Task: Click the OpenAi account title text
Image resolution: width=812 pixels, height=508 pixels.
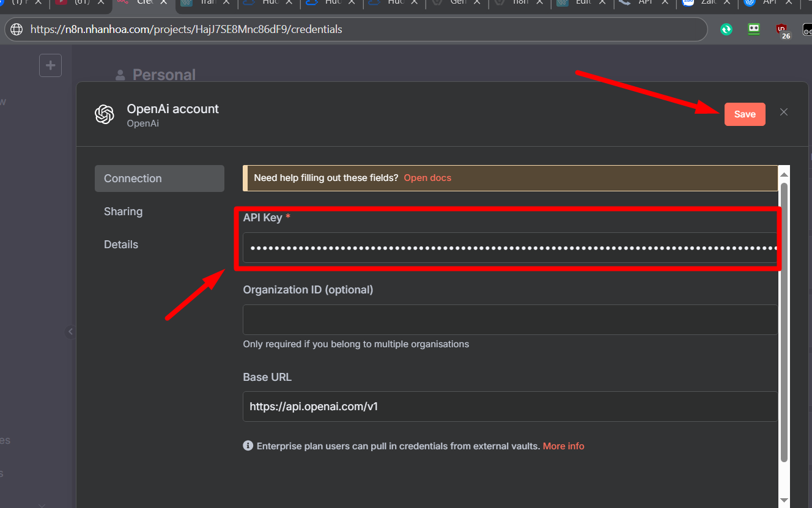Action: (x=173, y=109)
